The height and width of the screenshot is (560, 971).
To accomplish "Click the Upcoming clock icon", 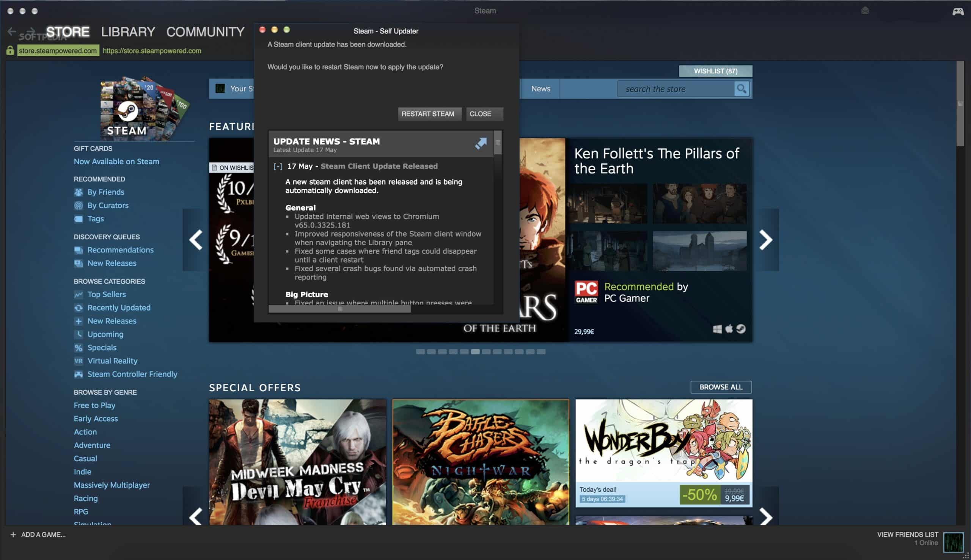I will click(79, 334).
